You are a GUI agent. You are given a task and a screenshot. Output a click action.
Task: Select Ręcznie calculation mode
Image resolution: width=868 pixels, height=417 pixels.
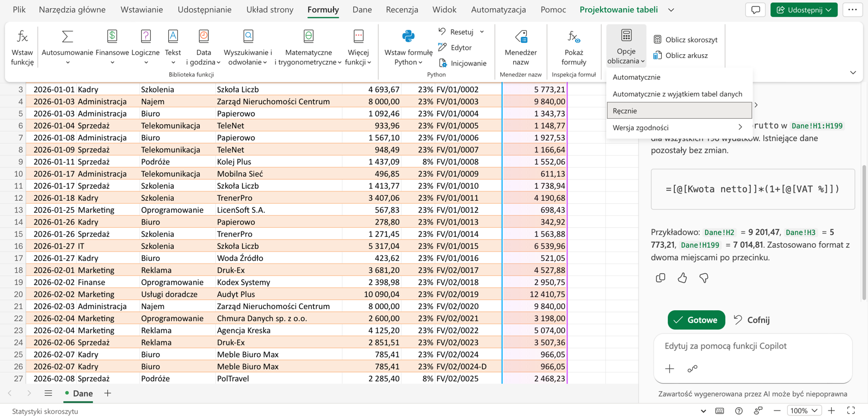[x=679, y=111]
